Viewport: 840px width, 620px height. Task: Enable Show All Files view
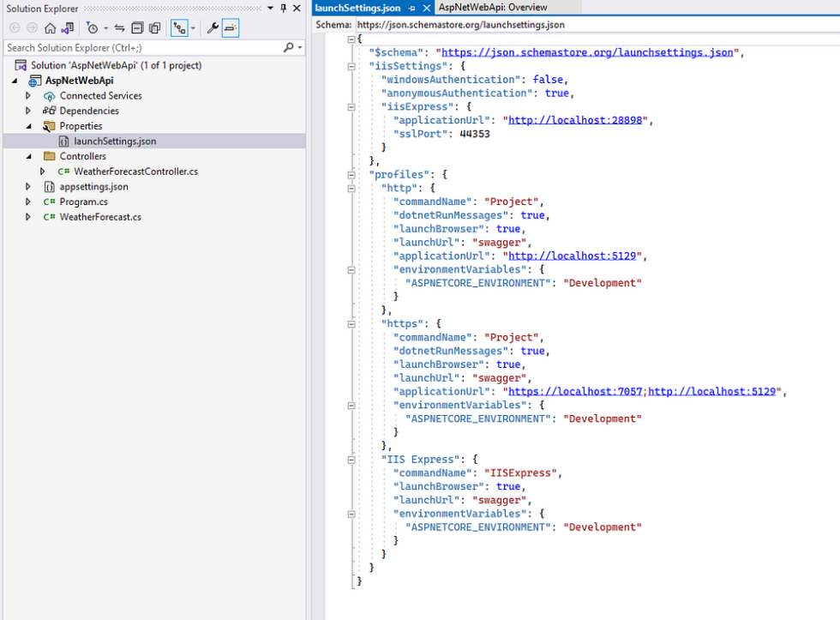click(x=156, y=27)
